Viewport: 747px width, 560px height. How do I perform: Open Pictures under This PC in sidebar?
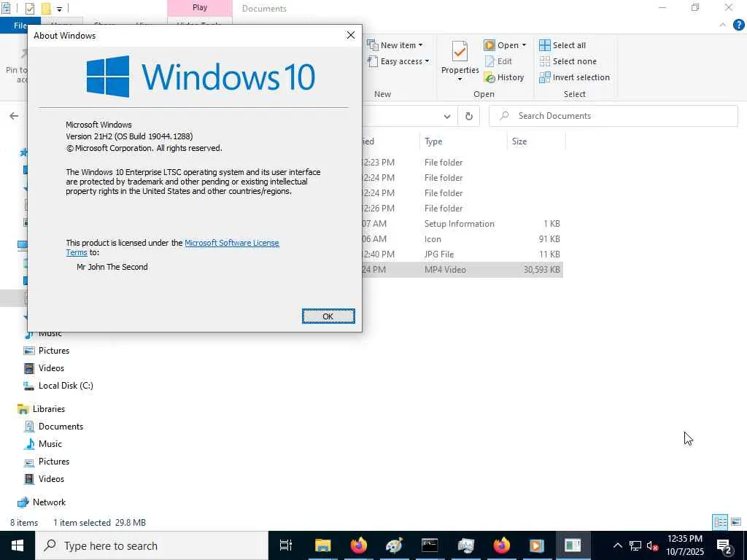(x=47, y=351)
